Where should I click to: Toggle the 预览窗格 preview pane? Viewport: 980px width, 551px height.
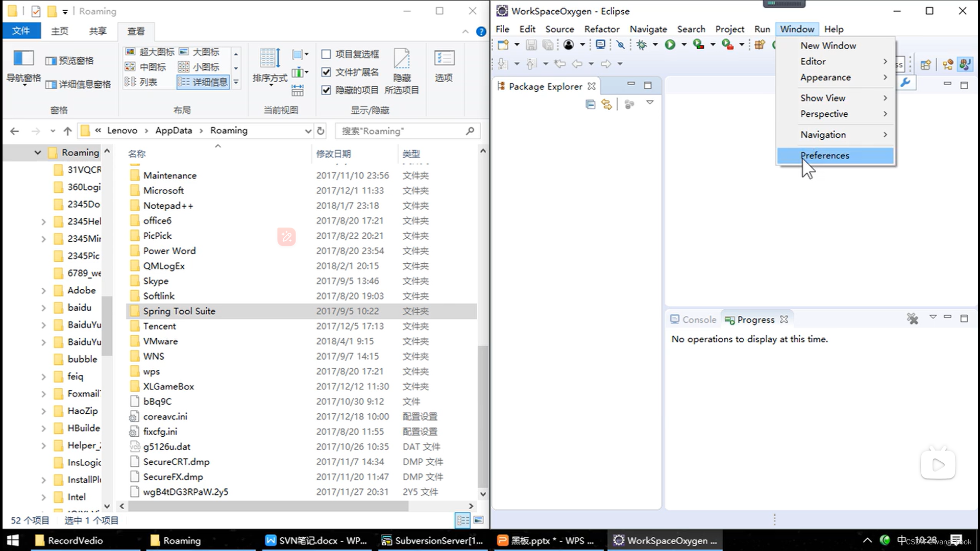69,61
